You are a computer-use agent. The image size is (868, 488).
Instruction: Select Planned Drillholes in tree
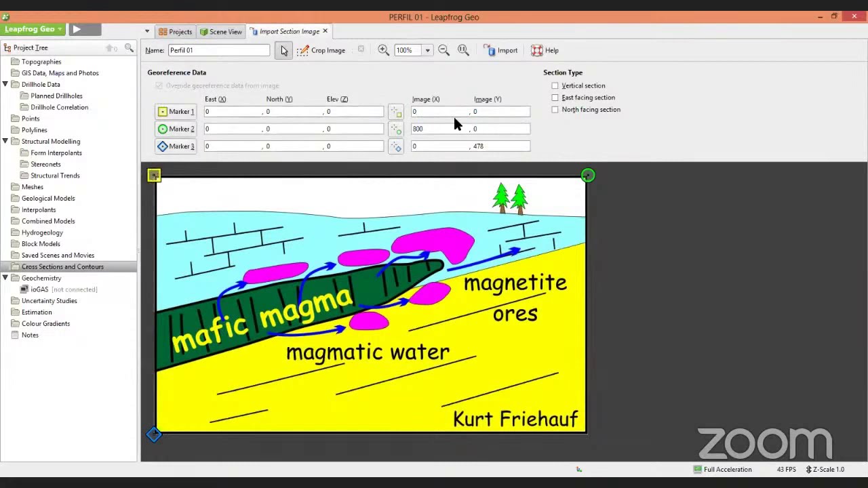tap(56, 96)
